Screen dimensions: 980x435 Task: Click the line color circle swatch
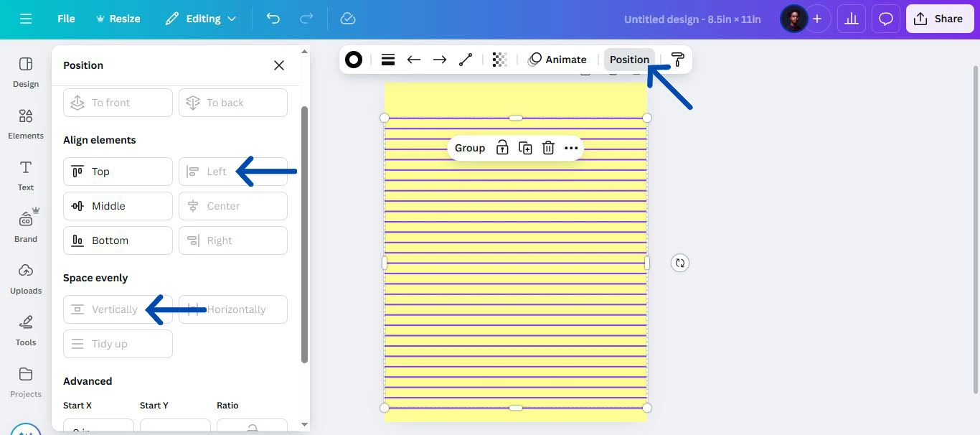(354, 60)
